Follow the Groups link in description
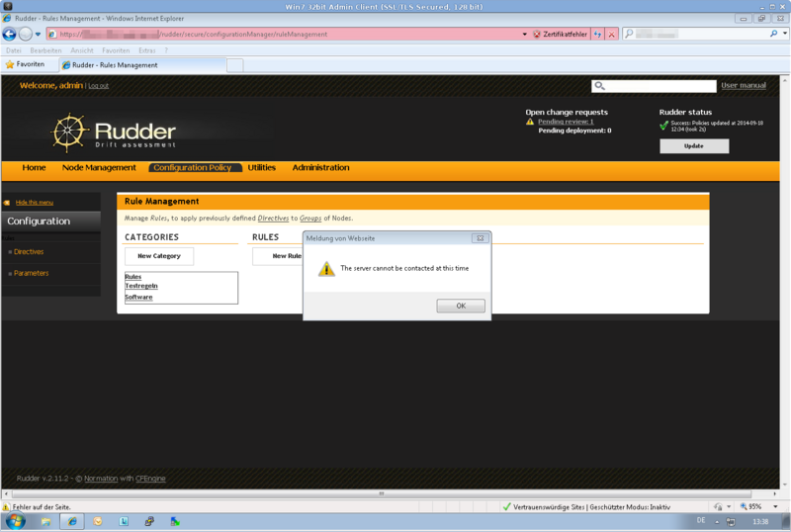791x532 pixels. 310,219
